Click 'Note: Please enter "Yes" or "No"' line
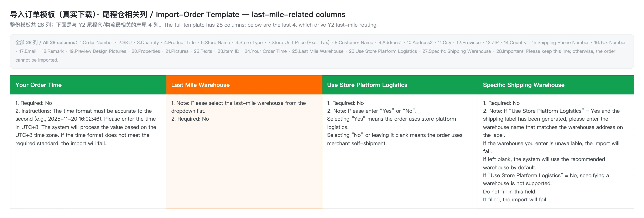This screenshot has height=218, width=644. click(x=372, y=111)
